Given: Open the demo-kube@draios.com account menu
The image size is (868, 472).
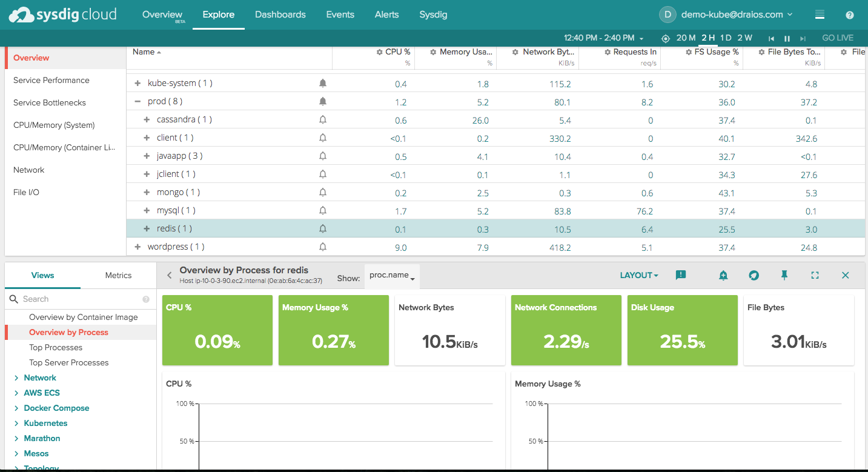Looking at the screenshot, I should click(x=737, y=15).
